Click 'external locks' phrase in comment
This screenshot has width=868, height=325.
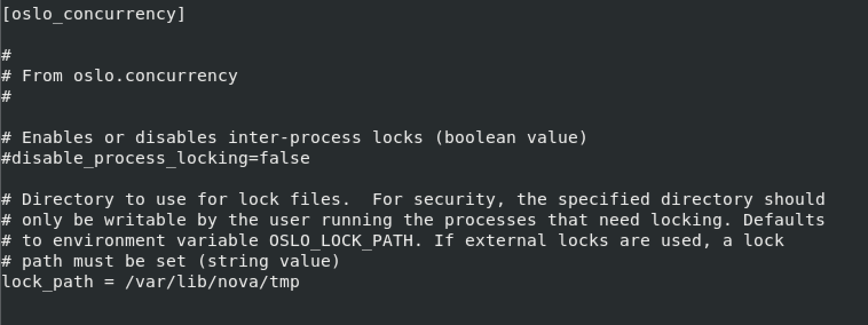536,240
